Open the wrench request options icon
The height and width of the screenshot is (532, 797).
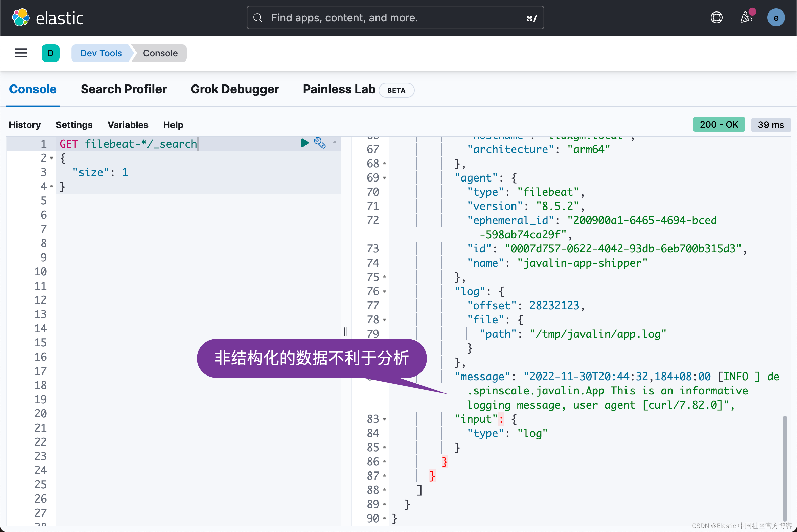point(320,143)
